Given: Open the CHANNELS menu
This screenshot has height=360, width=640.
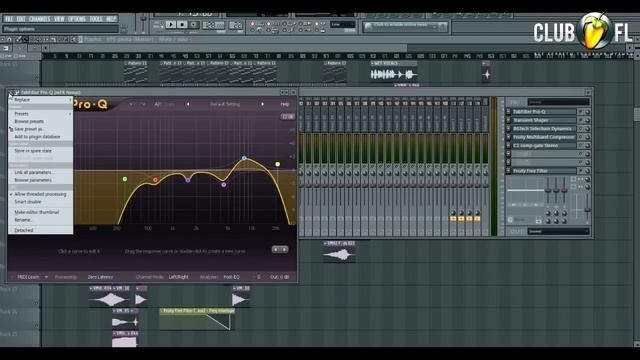Looking at the screenshot, I should (x=40, y=19).
